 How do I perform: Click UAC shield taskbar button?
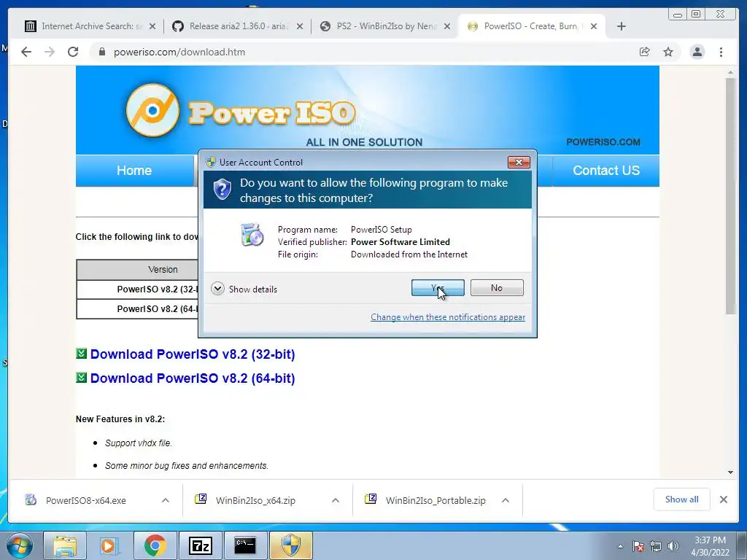[x=290, y=545]
